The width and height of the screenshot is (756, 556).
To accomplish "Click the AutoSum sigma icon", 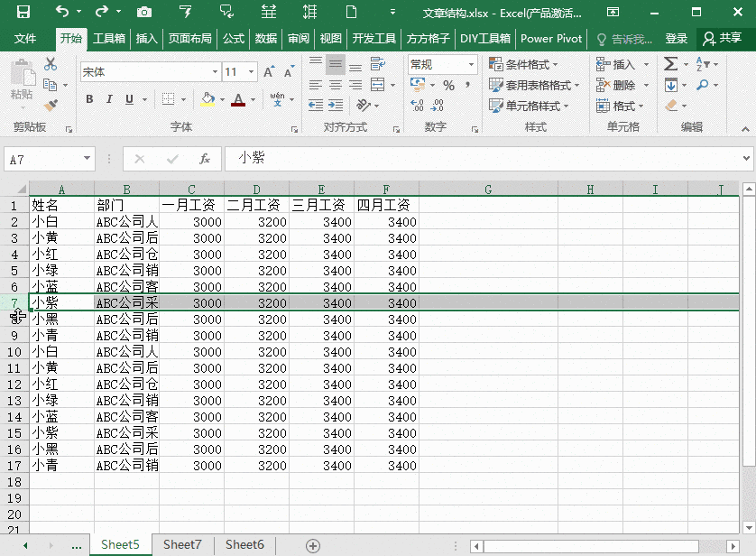I will tap(670, 64).
